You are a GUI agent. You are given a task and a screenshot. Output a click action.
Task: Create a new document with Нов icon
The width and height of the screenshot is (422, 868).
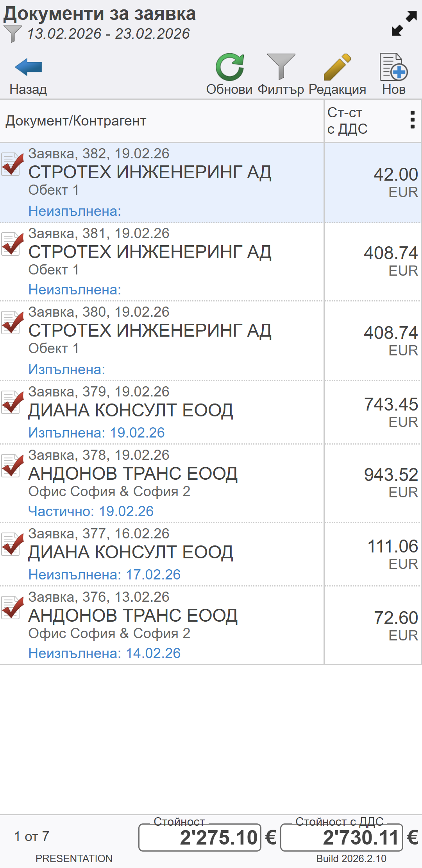(393, 68)
